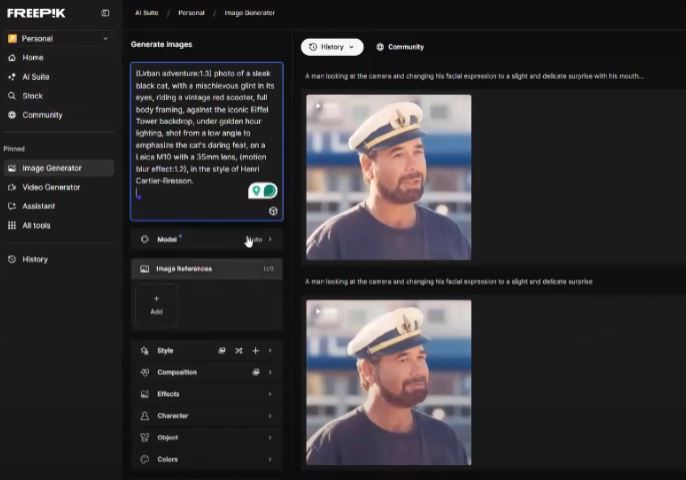Expand the Model selector row
The image size is (686, 480).
point(206,240)
